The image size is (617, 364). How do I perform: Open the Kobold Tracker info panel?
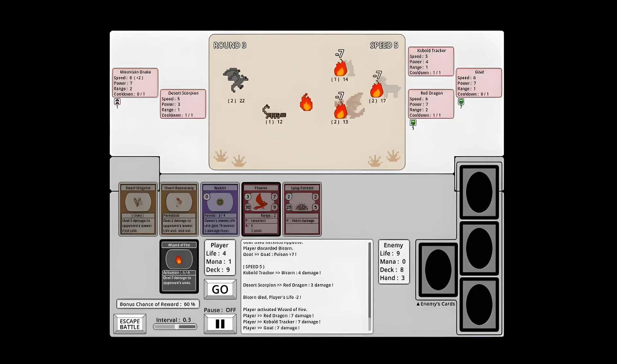click(431, 61)
